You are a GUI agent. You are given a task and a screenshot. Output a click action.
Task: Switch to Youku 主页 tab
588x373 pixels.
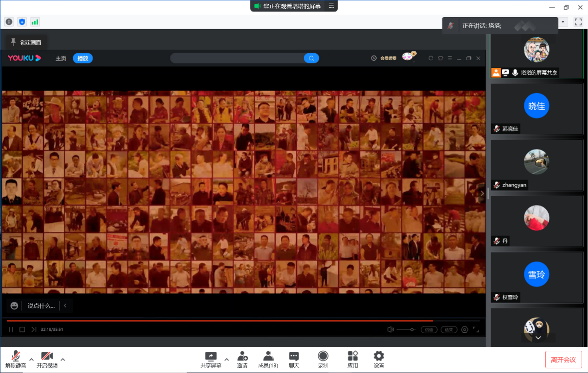click(61, 58)
